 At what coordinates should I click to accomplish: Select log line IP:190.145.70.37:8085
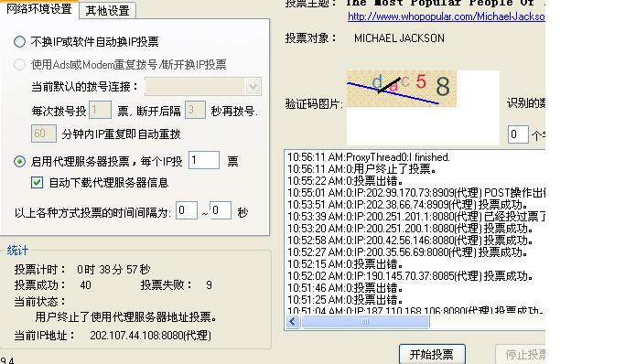(x=410, y=276)
